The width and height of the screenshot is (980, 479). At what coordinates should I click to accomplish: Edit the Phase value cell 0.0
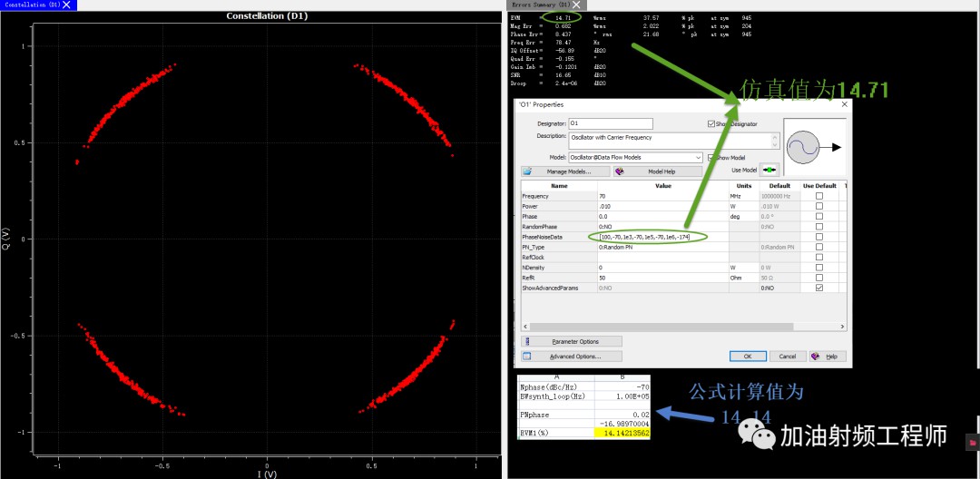coord(663,216)
